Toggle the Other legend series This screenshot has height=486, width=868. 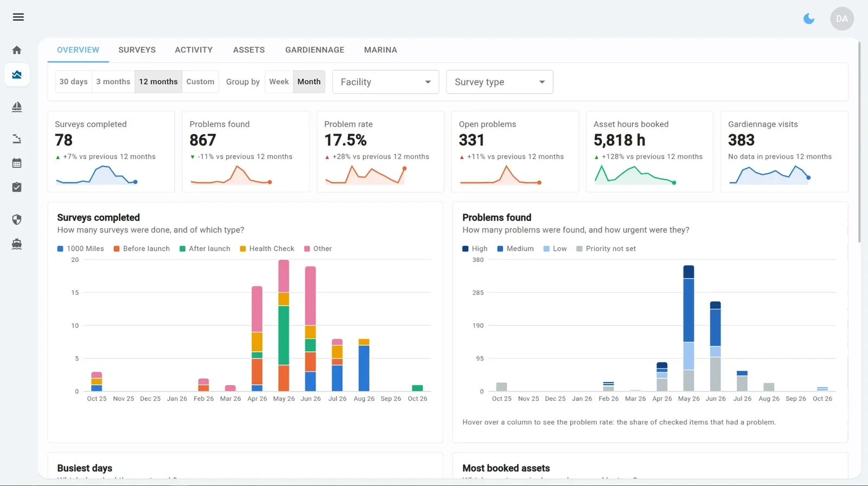318,249
